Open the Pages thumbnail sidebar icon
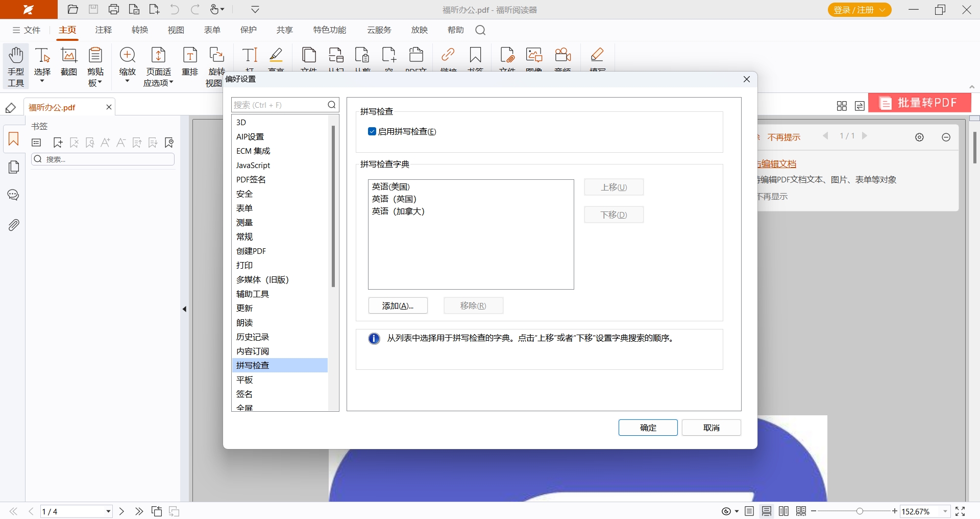The image size is (980, 519). (14, 167)
